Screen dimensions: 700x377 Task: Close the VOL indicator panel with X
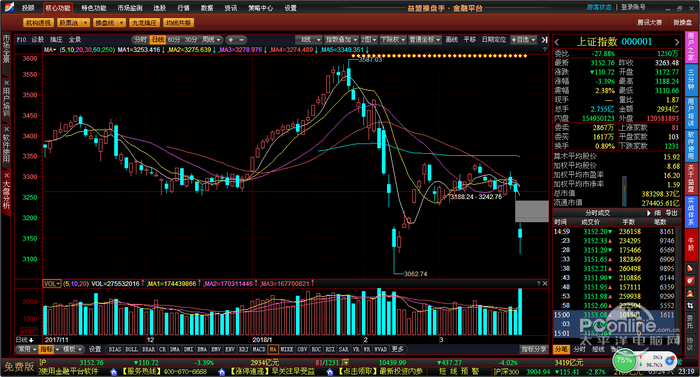point(545,284)
